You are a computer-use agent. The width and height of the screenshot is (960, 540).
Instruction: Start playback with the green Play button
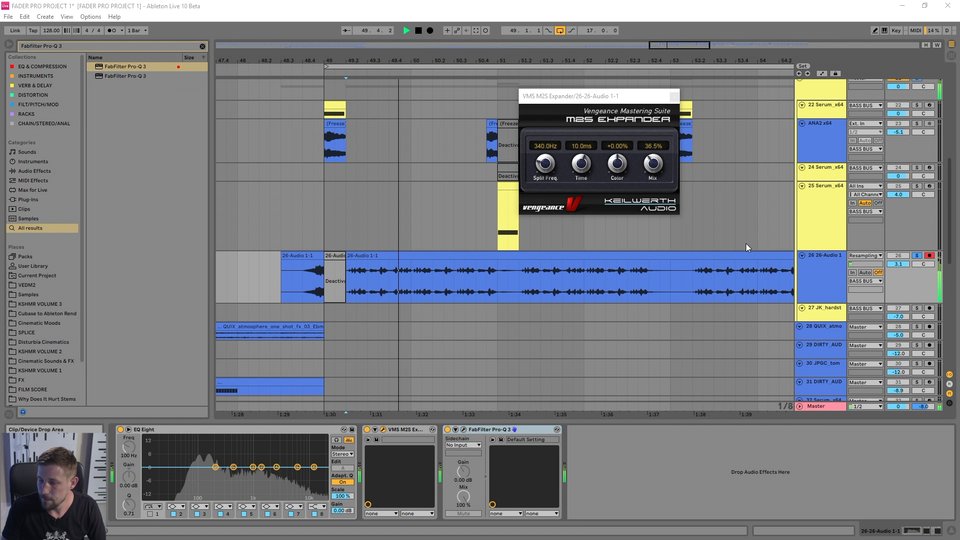click(x=406, y=30)
